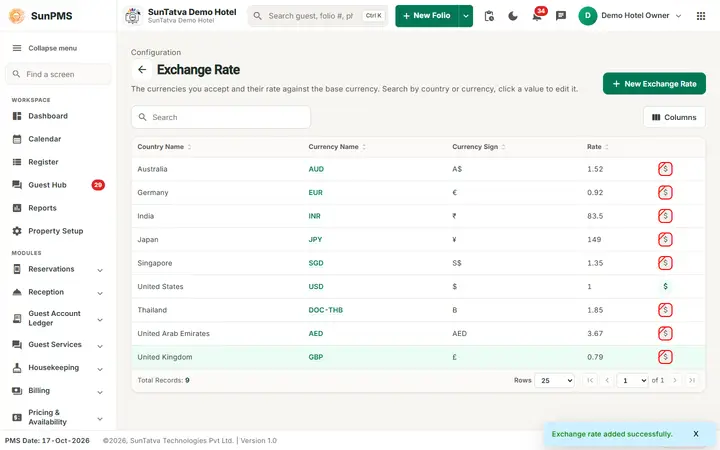This screenshot has height=450, width=720.
Task: Click the base currency icon in Australia row
Action: 665,169
